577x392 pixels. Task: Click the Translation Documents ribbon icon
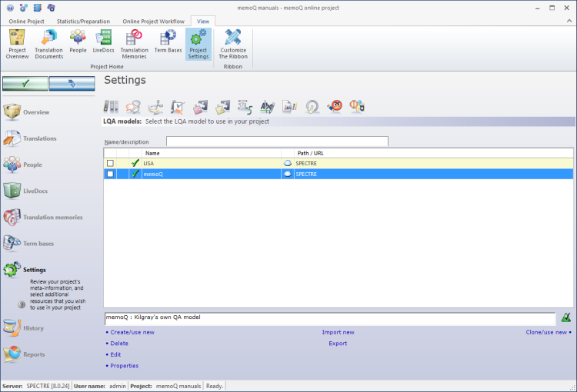48,43
